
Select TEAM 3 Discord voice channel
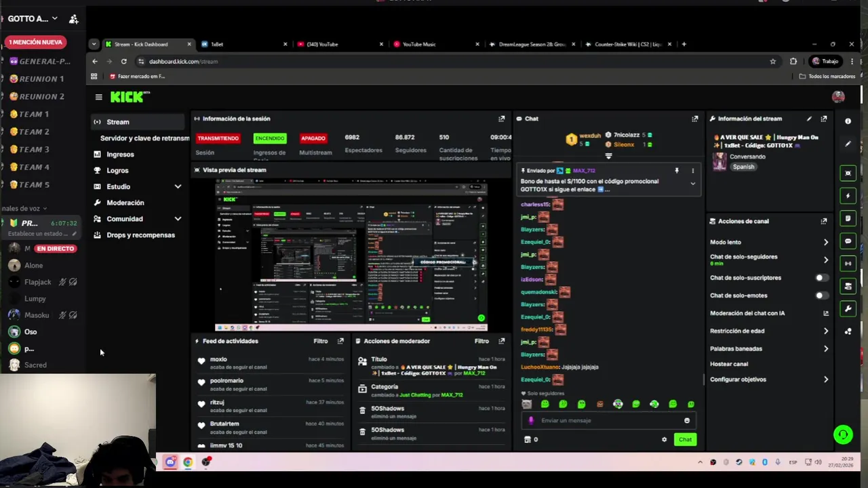pyautogui.click(x=34, y=149)
